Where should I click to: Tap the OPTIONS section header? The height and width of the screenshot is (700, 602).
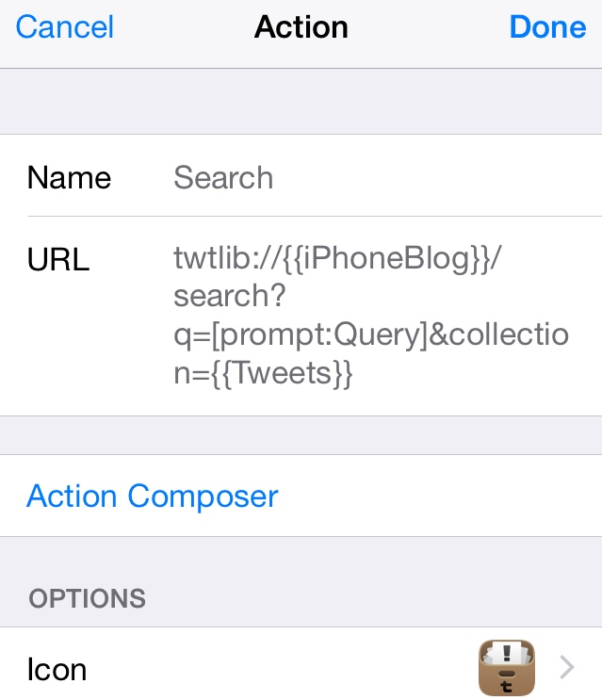tap(87, 598)
